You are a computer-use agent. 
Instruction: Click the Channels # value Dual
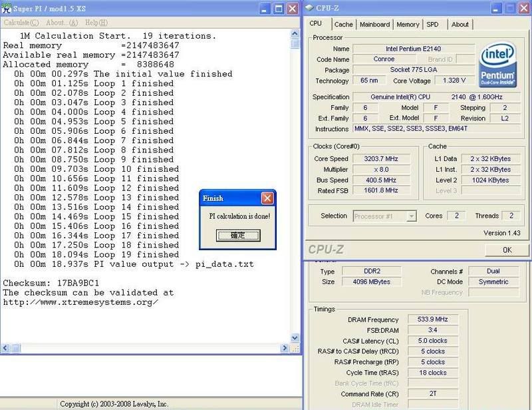point(493,271)
